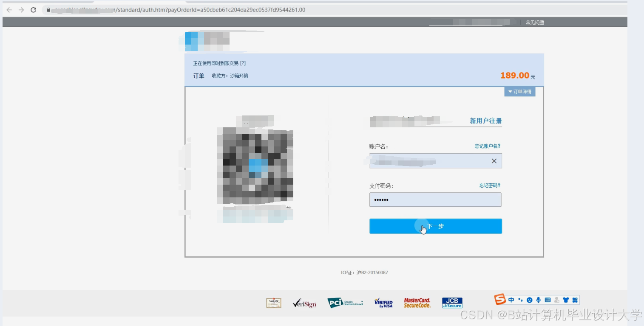Open Sogou emoji smiley icon
The width and height of the screenshot is (644, 326).
pyautogui.click(x=529, y=300)
